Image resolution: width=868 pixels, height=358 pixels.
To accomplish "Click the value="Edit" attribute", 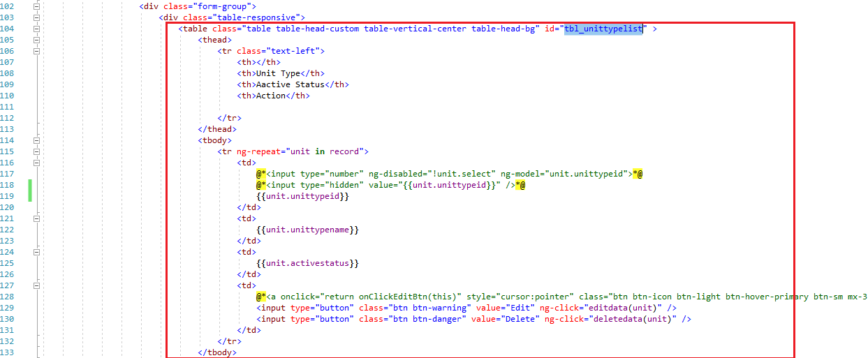I will coord(504,308).
